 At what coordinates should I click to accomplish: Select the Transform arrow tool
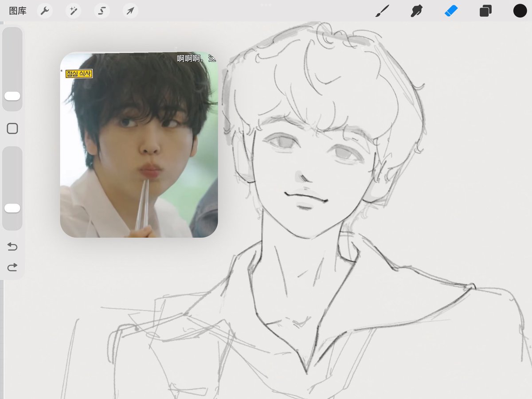[x=130, y=11]
